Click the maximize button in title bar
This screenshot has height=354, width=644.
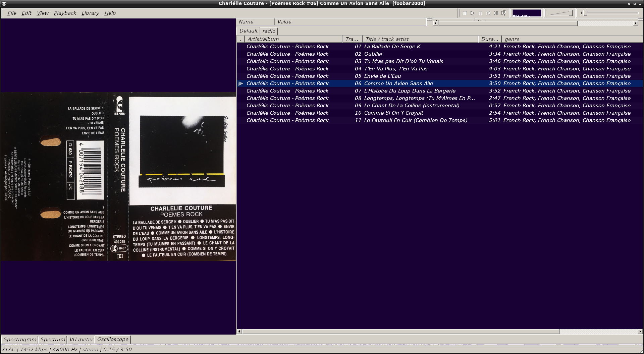click(x=634, y=3)
